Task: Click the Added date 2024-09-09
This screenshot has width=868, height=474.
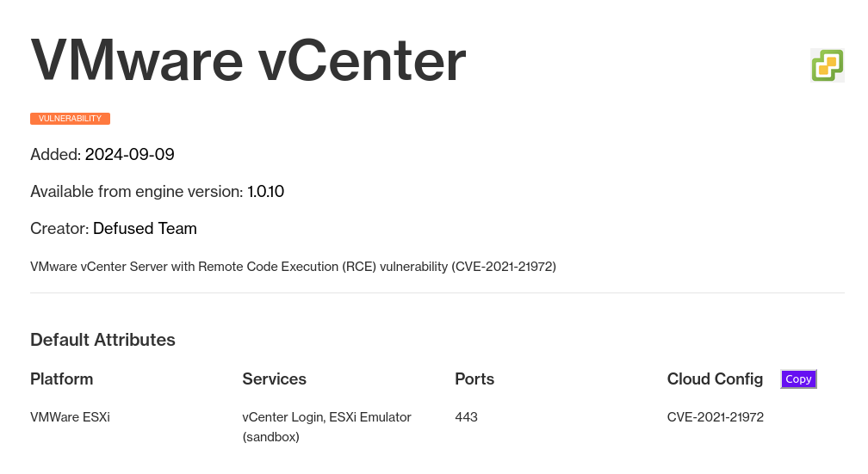Action: point(129,154)
